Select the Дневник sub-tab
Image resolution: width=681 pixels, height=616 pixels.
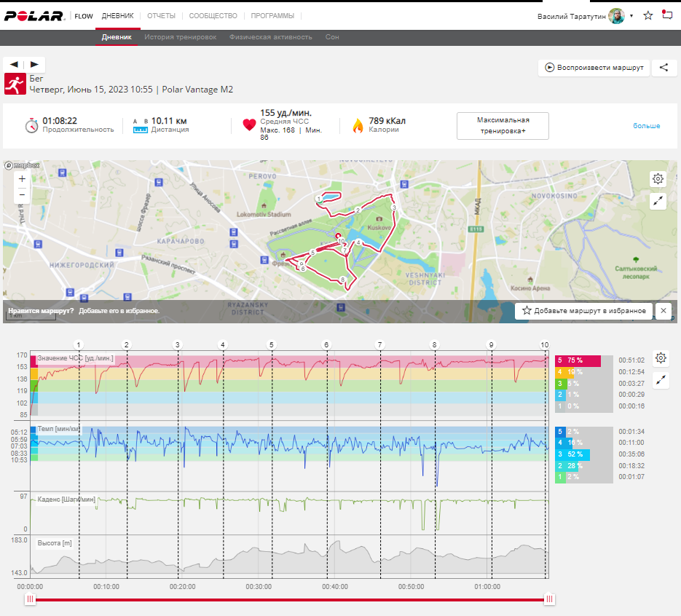point(117,37)
